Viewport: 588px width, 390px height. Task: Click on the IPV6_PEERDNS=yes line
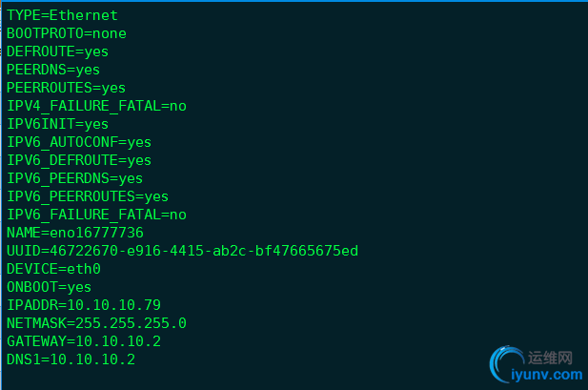coord(74,178)
